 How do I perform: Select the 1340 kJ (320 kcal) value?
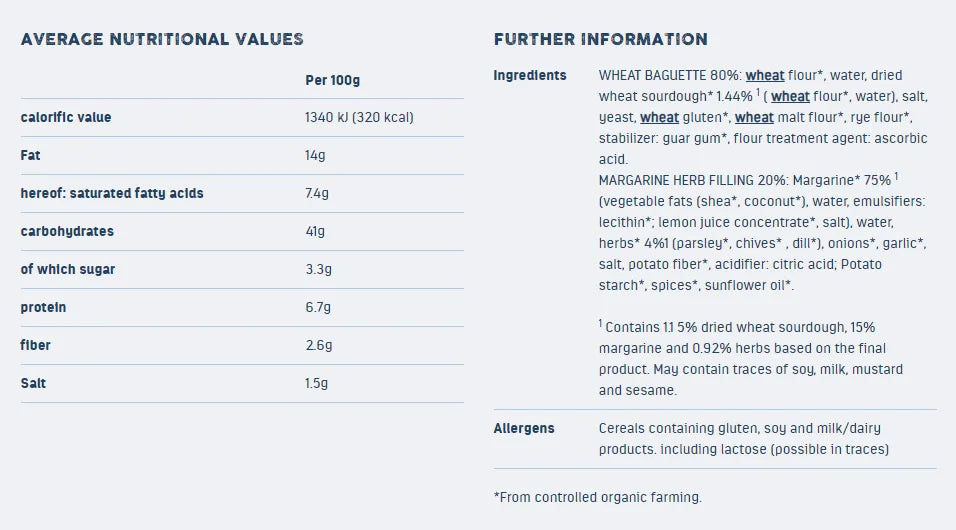tap(359, 117)
